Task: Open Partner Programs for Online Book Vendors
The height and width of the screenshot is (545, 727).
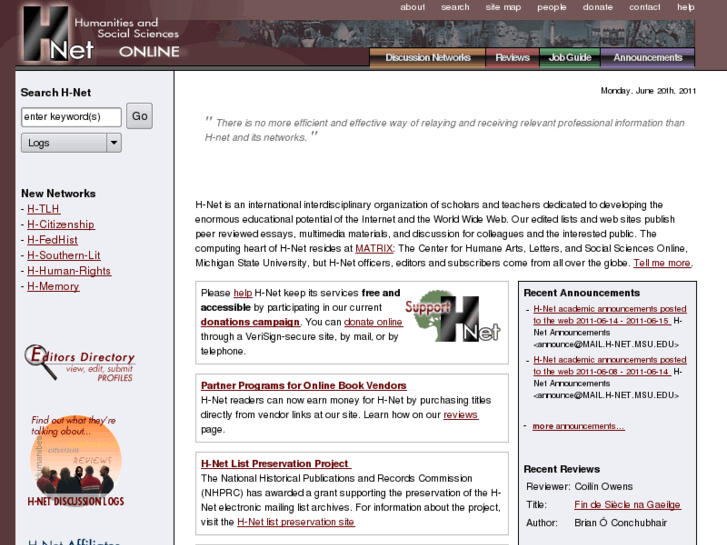Action: pyautogui.click(x=304, y=385)
